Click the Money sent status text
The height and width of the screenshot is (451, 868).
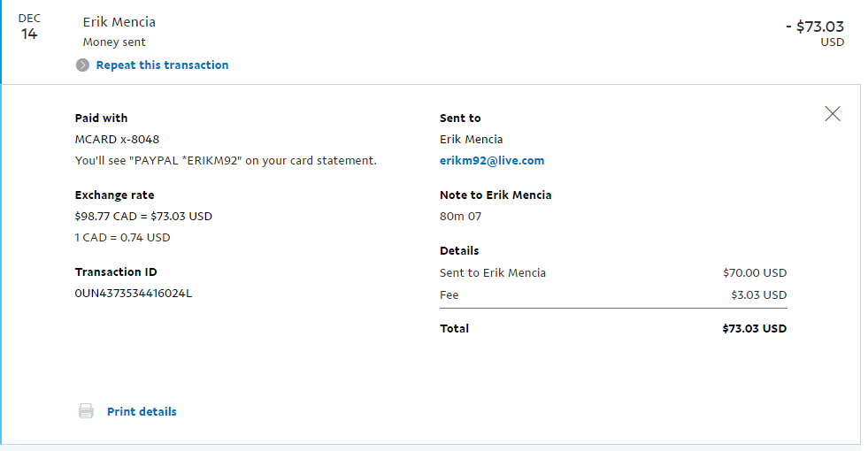114,42
